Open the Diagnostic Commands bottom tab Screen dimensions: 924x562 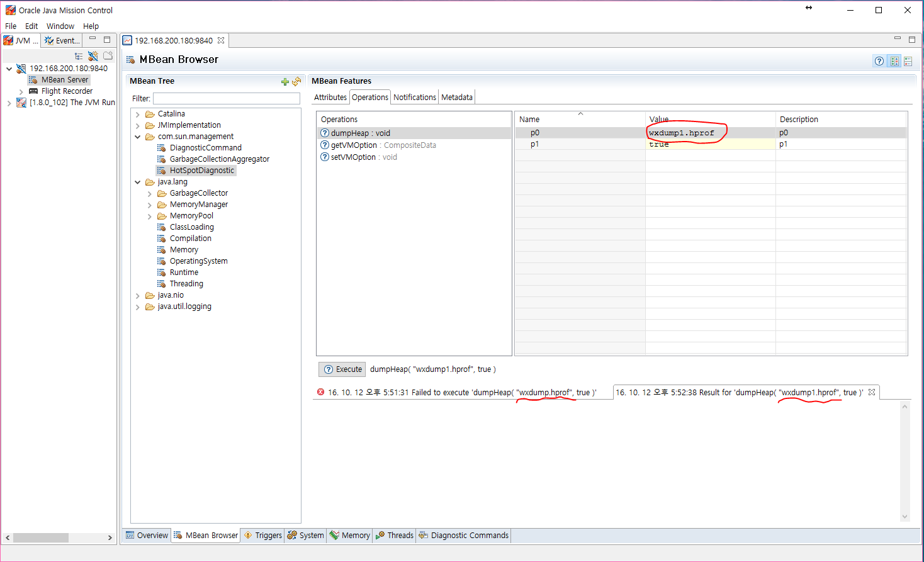(x=464, y=536)
